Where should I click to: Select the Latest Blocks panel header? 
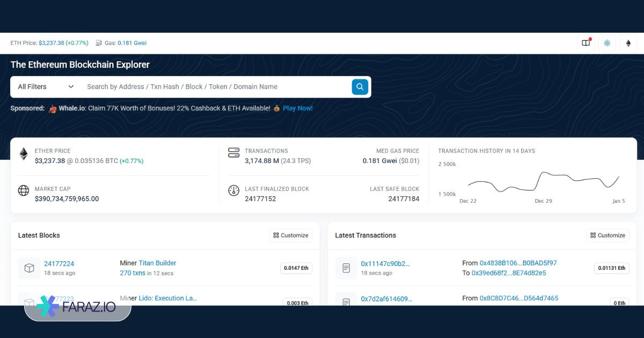pyautogui.click(x=39, y=235)
